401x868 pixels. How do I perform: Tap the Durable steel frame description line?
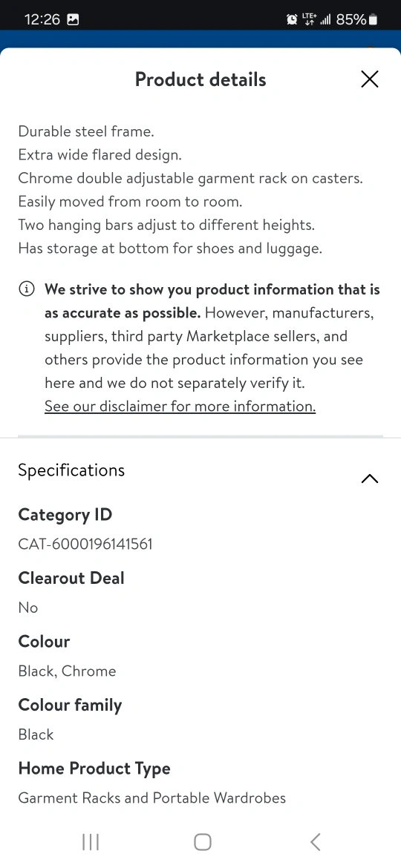pyautogui.click(x=86, y=131)
